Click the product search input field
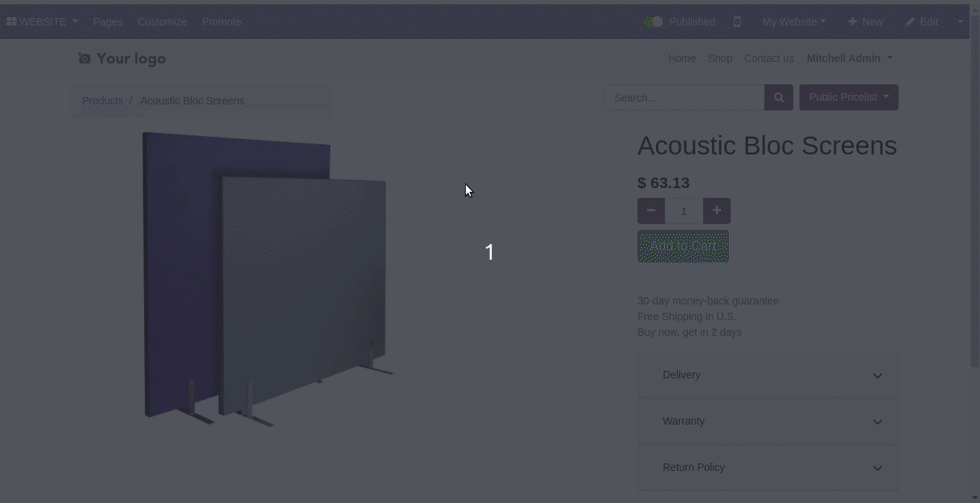The width and height of the screenshot is (980, 503). click(x=684, y=98)
